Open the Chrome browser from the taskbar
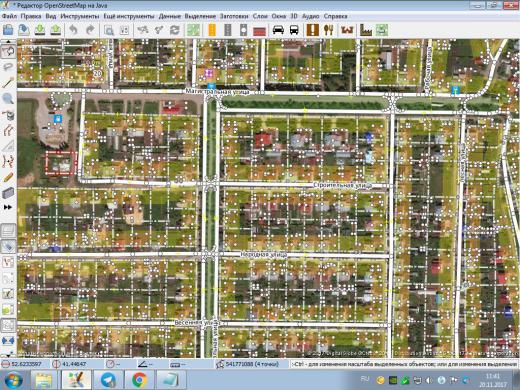520x390 pixels. tap(140, 380)
